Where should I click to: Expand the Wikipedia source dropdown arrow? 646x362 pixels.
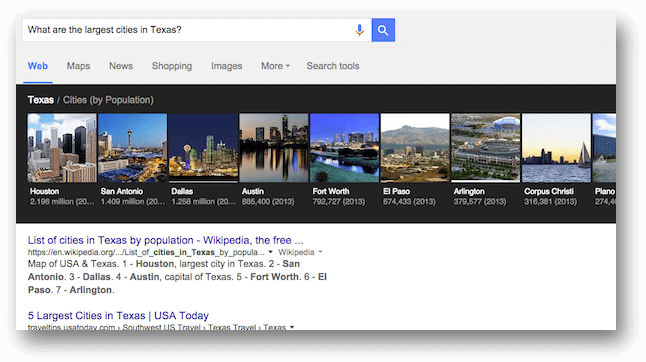pyautogui.click(x=321, y=252)
